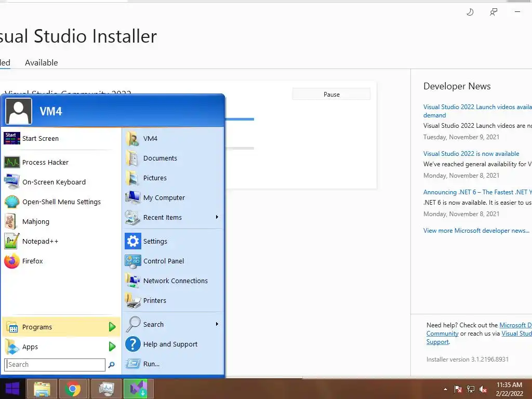Click the Installer version 3.1.2196.8931 text
532x399 pixels.
[x=467, y=360]
